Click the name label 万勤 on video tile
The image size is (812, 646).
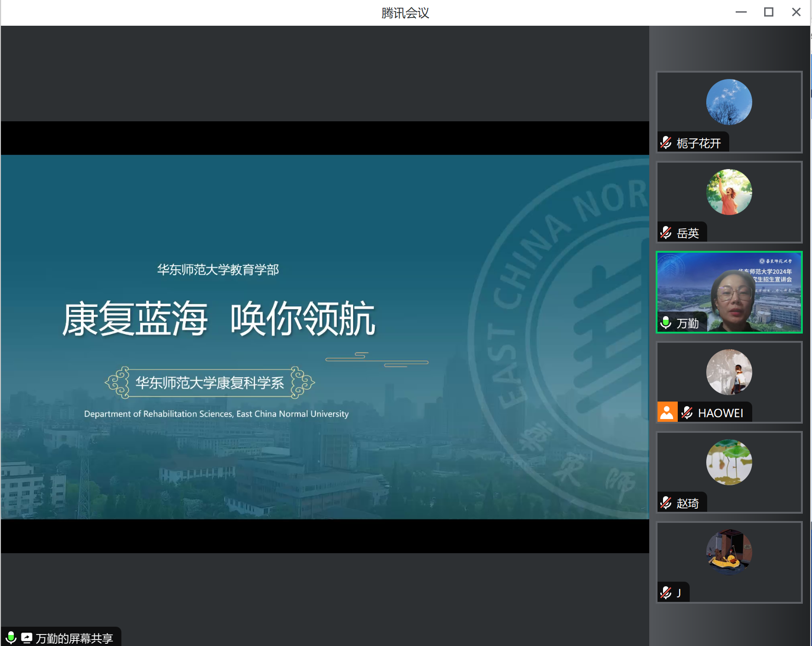click(x=688, y=323)
